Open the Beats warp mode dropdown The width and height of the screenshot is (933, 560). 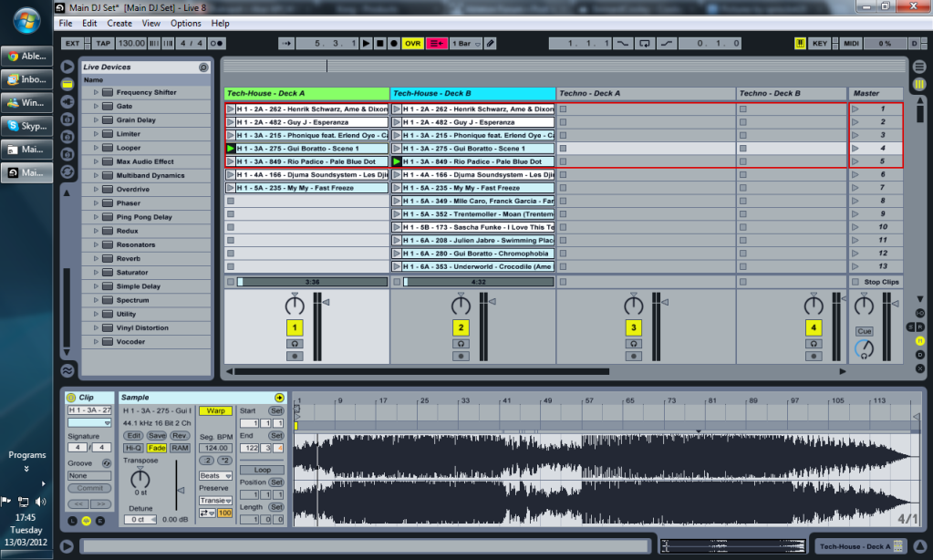coord(215,476)
